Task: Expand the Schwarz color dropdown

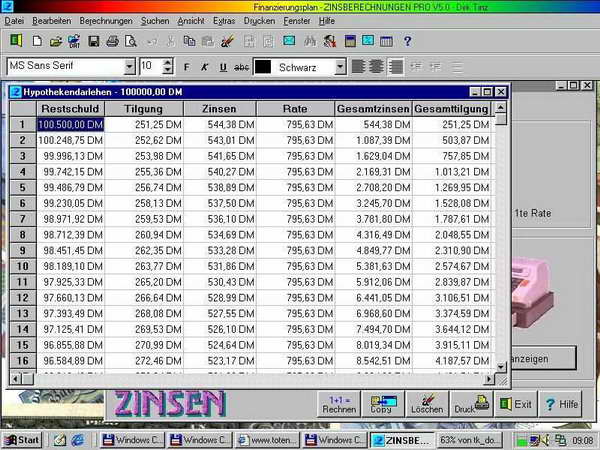Action: 340,66
